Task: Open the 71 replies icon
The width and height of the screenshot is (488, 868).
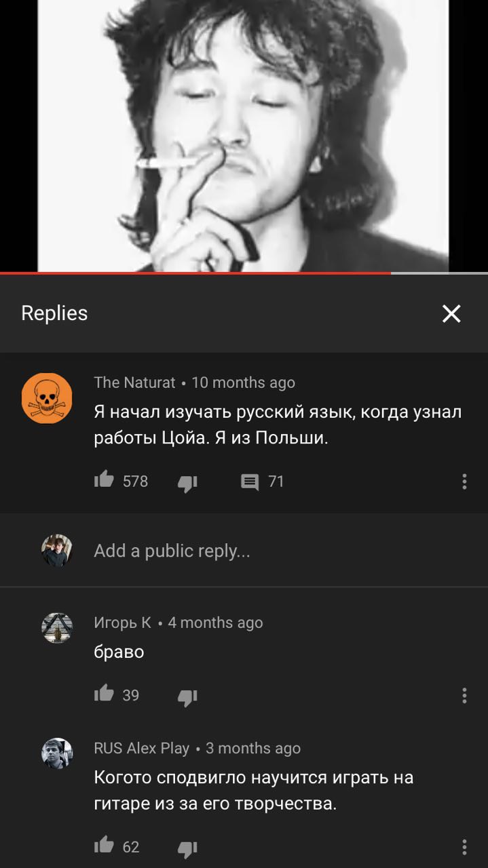Action: pos(250,482)
